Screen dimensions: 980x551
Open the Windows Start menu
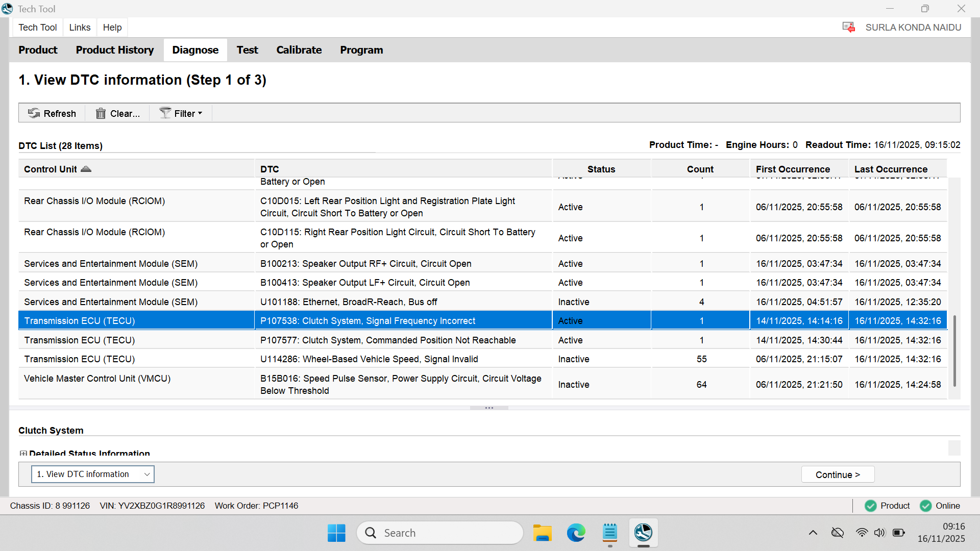click(336, 533)
